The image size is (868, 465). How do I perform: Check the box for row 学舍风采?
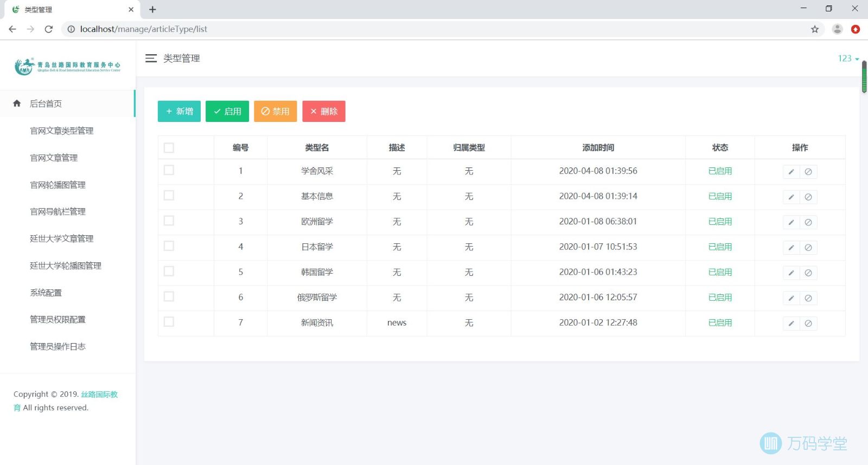[x=169, y=170]
